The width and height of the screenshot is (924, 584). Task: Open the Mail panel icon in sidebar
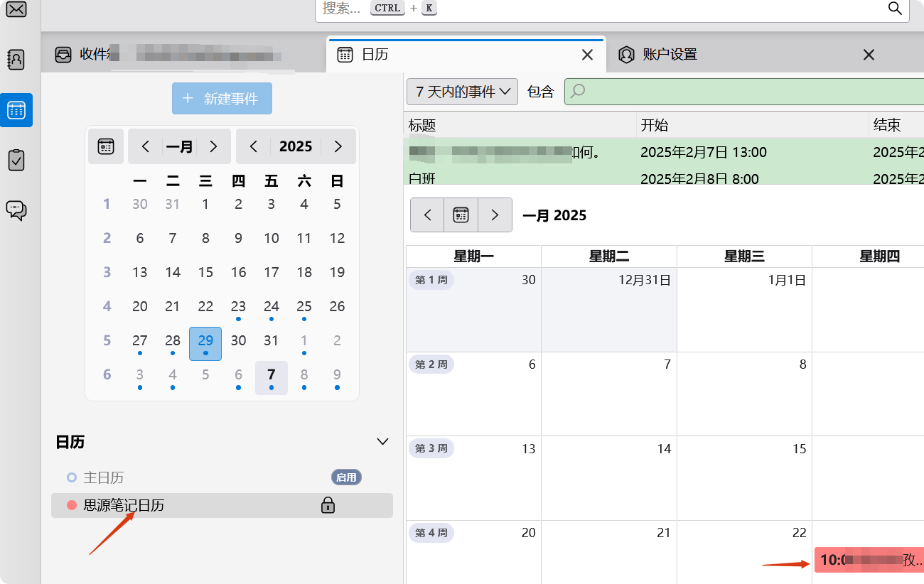pyautogui.click(x=16, y=10)
